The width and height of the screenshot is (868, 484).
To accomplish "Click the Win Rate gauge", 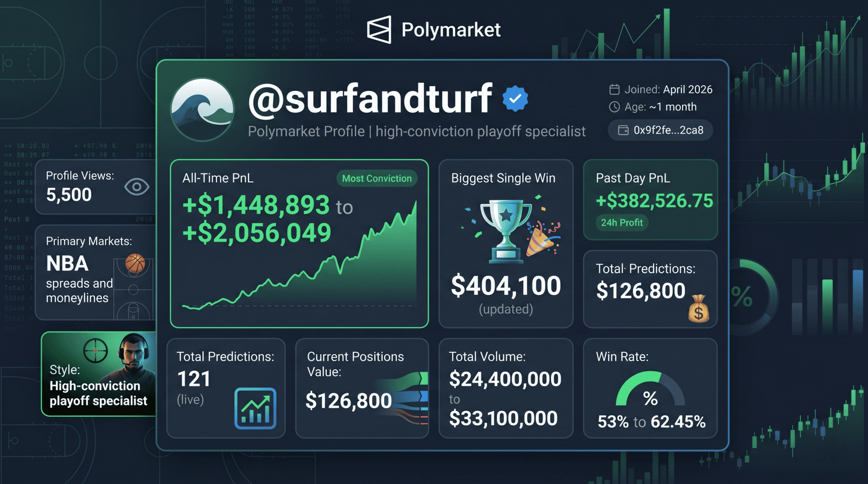I will [650, 389].
